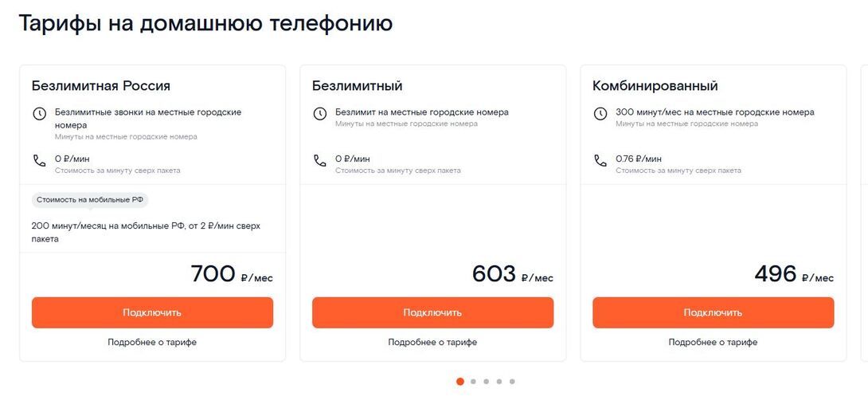This screenshot has width=868, height=416.
Task: Click the Безлимитная Россия tariff title
Action: pos(101,86)
